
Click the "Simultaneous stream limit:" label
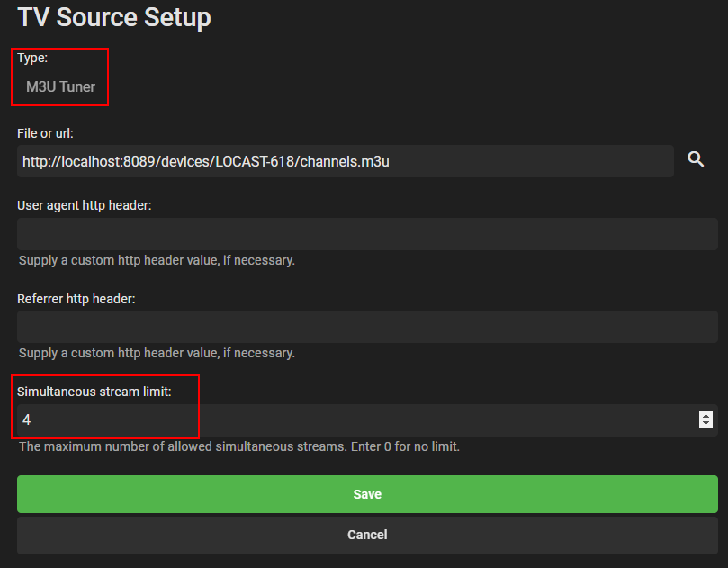(x=94, y=392)
